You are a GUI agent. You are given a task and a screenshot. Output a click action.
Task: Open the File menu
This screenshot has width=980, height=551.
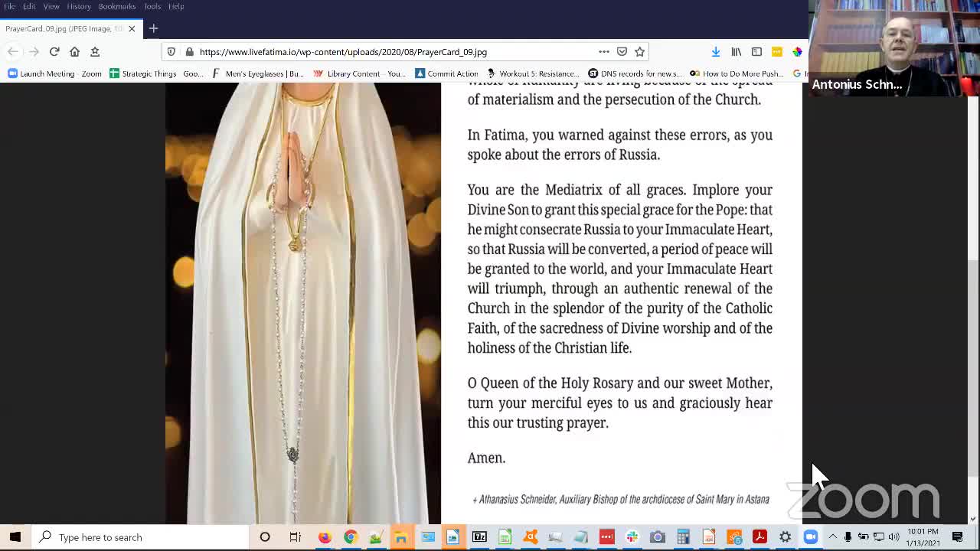pyautogui.click(x=10, y=6)
